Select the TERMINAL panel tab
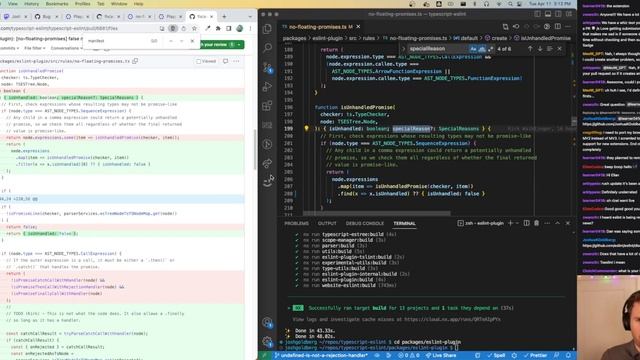The width and height of the screenshot is (640, 360). coord(404,223)
